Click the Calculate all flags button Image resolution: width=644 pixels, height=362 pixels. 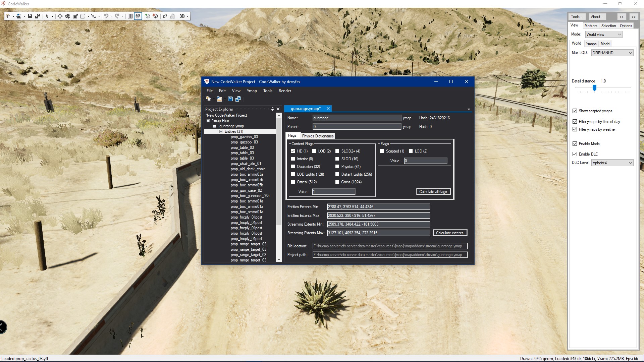point(433,192)
